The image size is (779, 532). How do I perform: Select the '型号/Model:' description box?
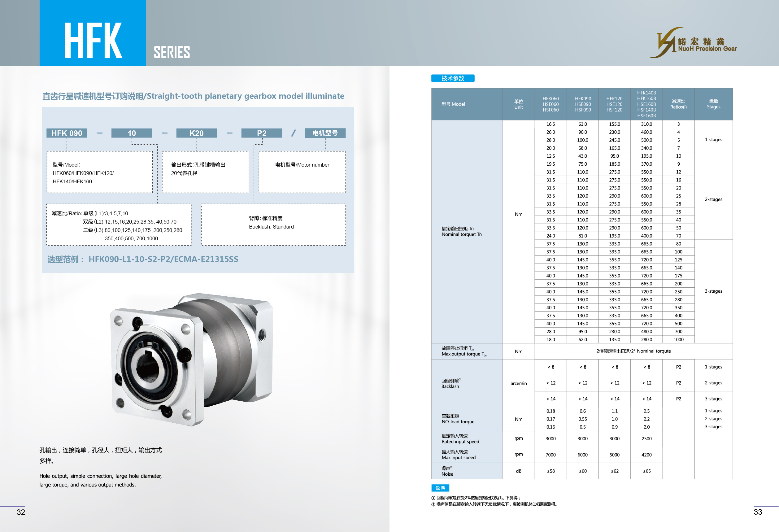click(x=100, y=172)
